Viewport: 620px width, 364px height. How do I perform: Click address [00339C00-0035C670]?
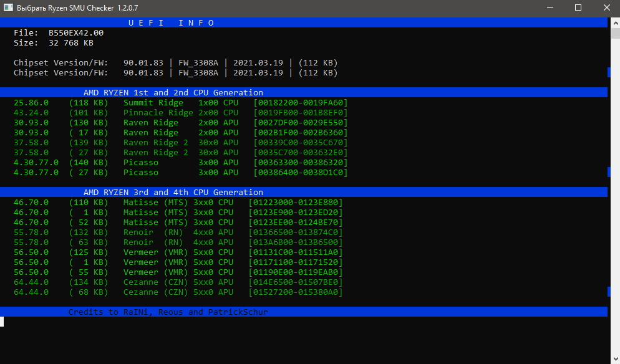(301, 143)
